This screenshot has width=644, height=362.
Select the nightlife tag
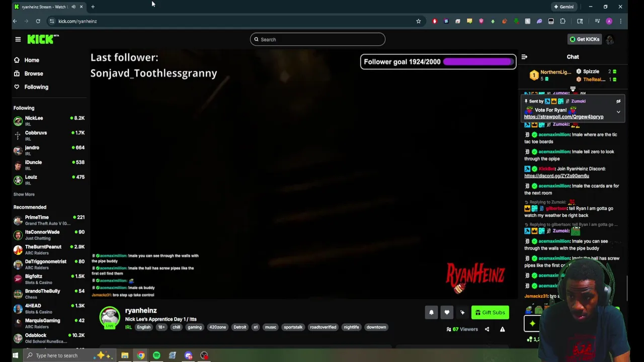coord(351,327)
